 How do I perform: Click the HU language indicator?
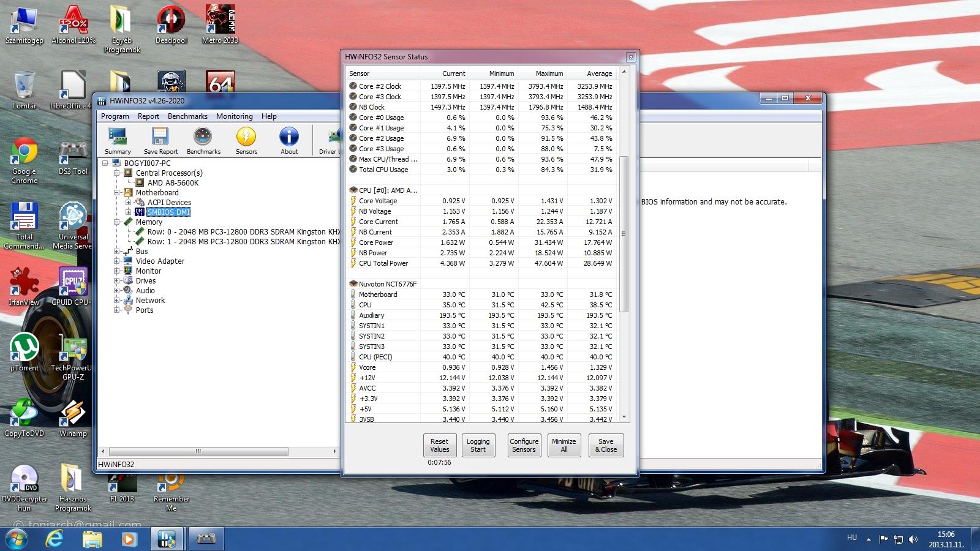(x=852, y=538)
